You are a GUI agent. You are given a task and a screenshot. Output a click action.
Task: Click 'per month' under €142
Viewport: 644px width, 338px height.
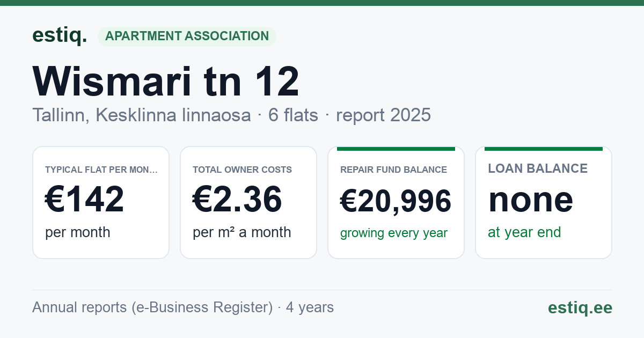pos(78,232)
